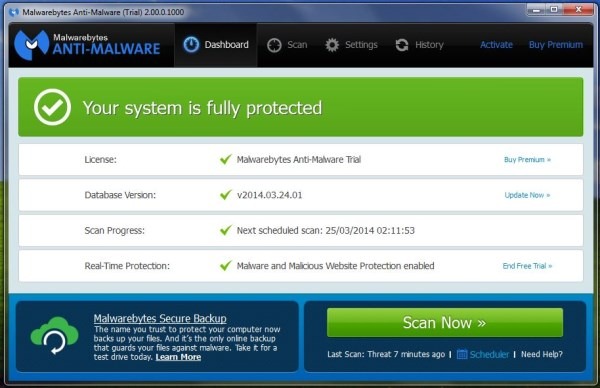The height and width of the screenshot is (388, 600).
Task: Open the Settings tab
Action: click(351, 45)
